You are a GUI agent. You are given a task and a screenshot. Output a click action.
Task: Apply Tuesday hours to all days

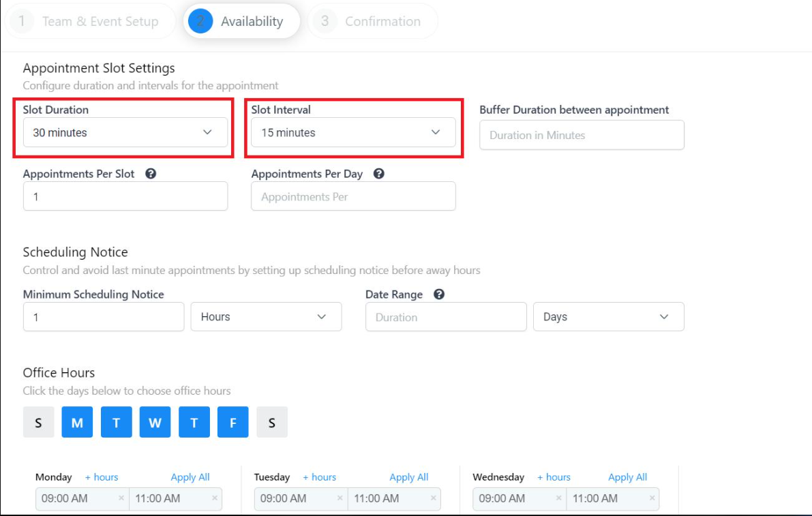tap(408, 477)
